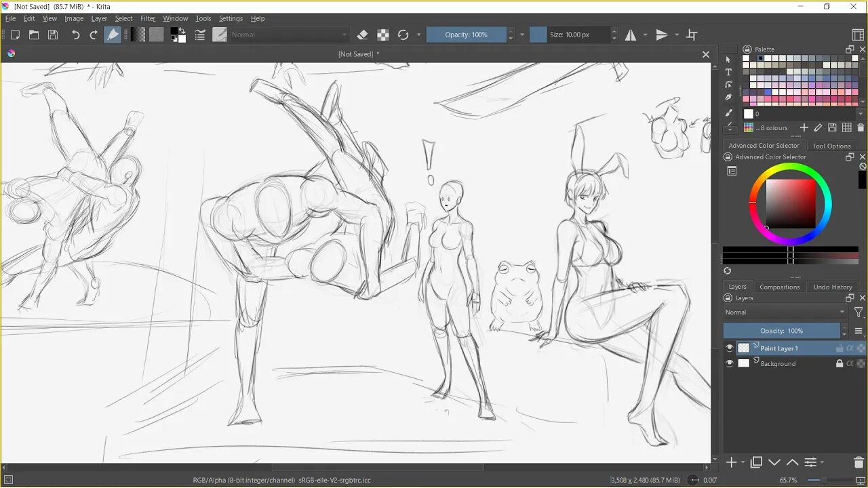The image size is (868, 488).
Task: Open the fill patterns chooser
Action: tap(157, 35)
